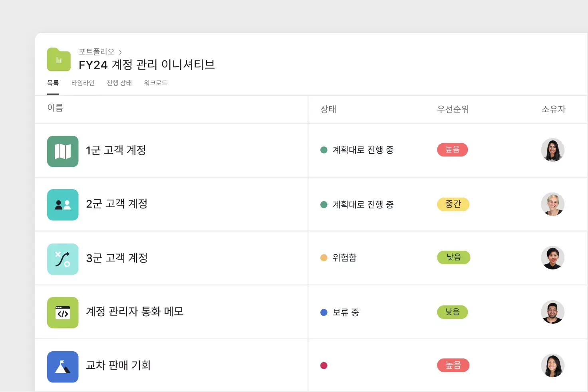This screenshot has height=392, width=588.
Task: Click the green portfolio folder icon
Action: coord(59,59)
